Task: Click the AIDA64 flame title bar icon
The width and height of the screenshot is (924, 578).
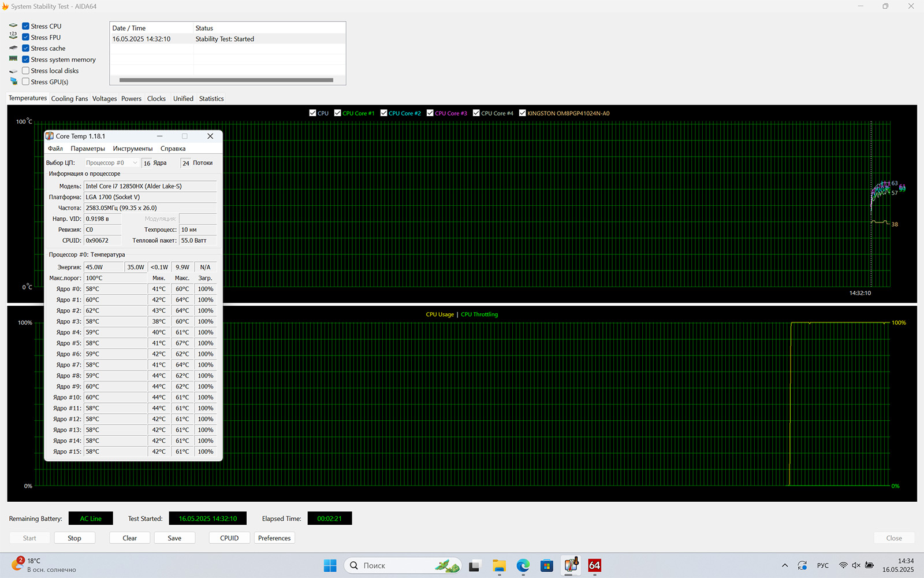Action: point(5,6)
